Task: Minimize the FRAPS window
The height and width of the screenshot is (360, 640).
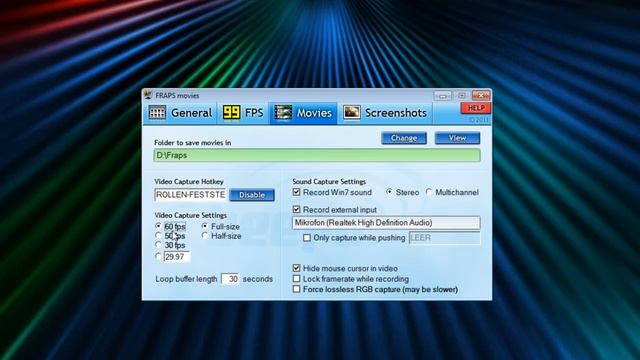Action: 442,96
